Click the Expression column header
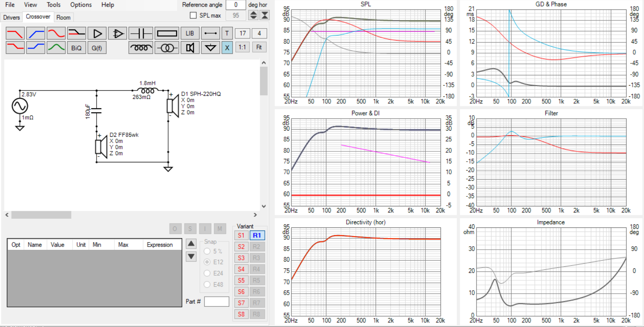Screen dimensions: 644x327 click(160, 244)
